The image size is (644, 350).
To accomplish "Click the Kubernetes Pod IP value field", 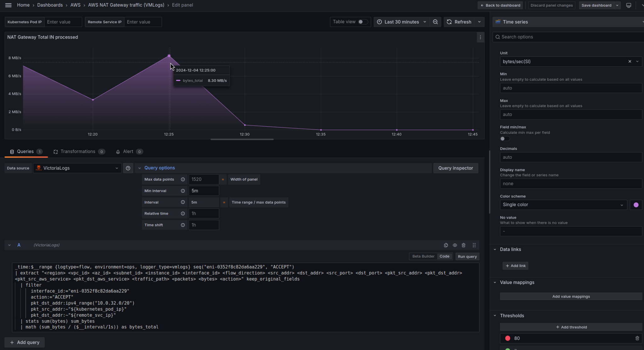I will pyautogui.click(x=63, y=22).
